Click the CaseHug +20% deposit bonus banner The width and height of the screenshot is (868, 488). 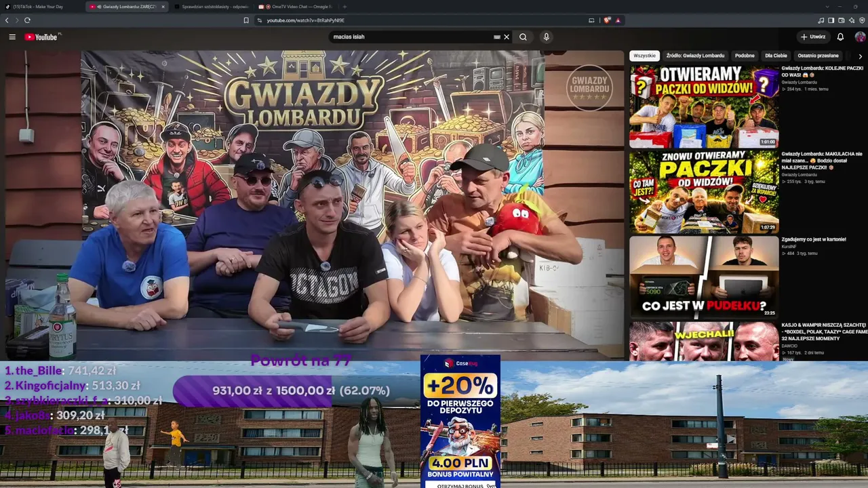coord(460,422)
